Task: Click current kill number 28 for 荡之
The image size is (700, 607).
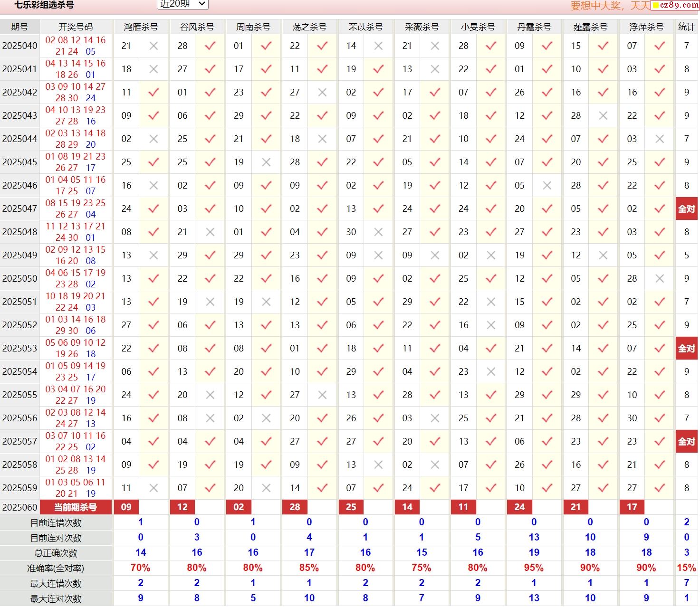Action: click(295, 507)
